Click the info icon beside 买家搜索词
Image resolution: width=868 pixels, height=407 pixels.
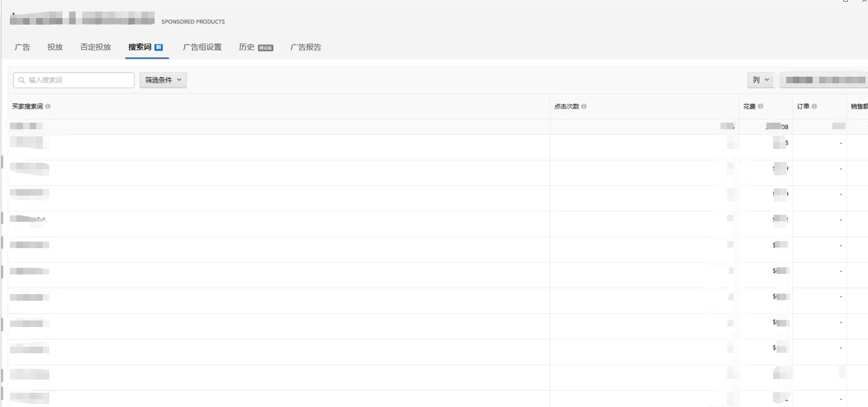(48, 106)
